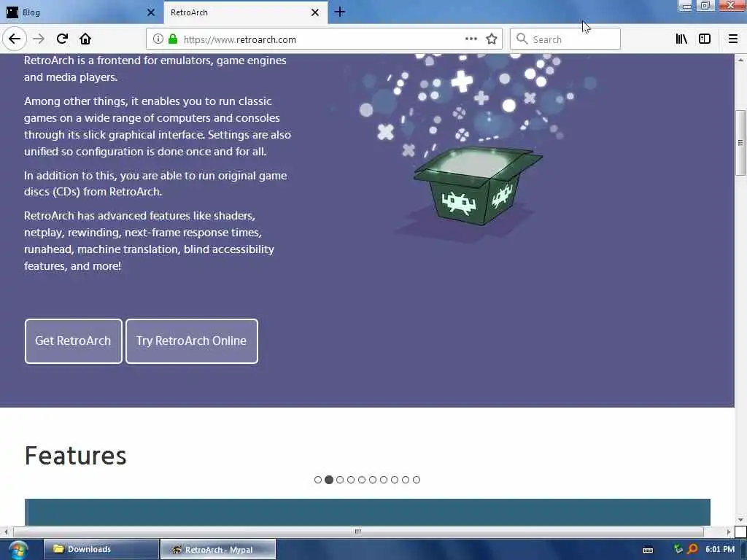The image size is (747, 560).
Task: Select the fifth Features carousel dot
Action: point(362,480)
